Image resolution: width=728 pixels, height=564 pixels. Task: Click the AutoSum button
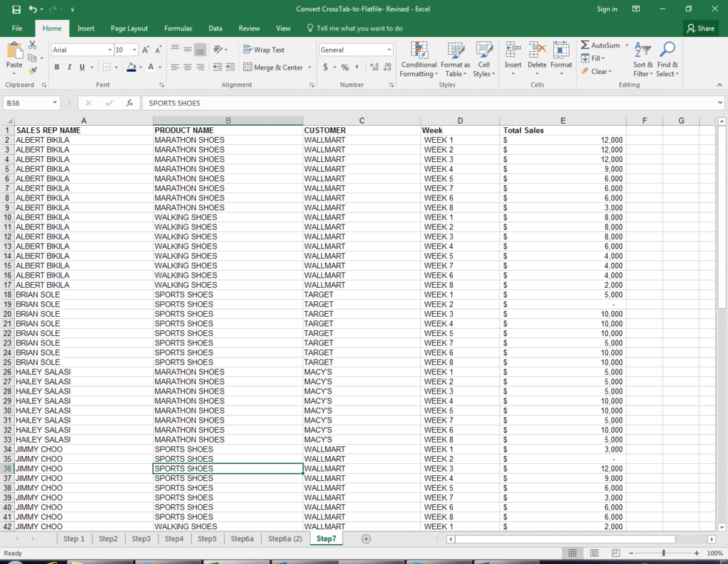(x=600, y=45)
